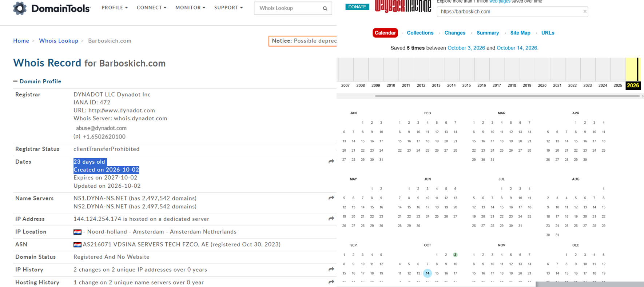The image size is (644, 287).
Task: Click the Wayback Machine logo
Action: pyautogui.click(x=403, y=6)
